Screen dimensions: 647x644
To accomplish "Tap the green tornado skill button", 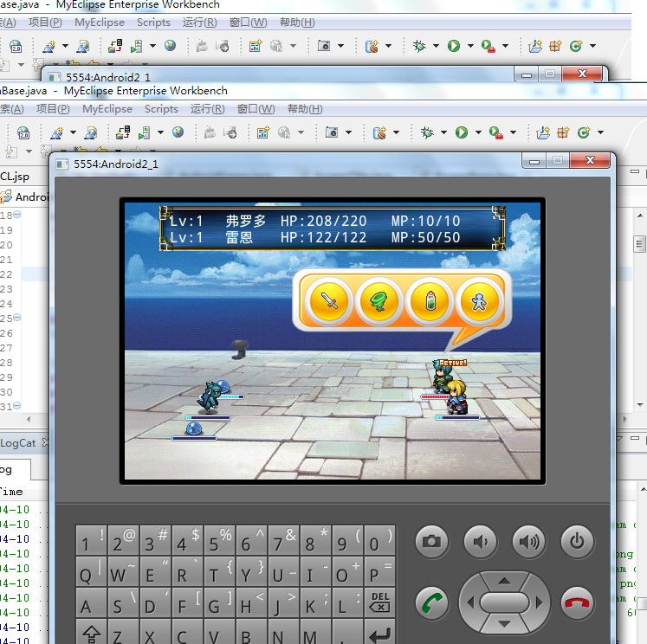I will click(379, 302).
